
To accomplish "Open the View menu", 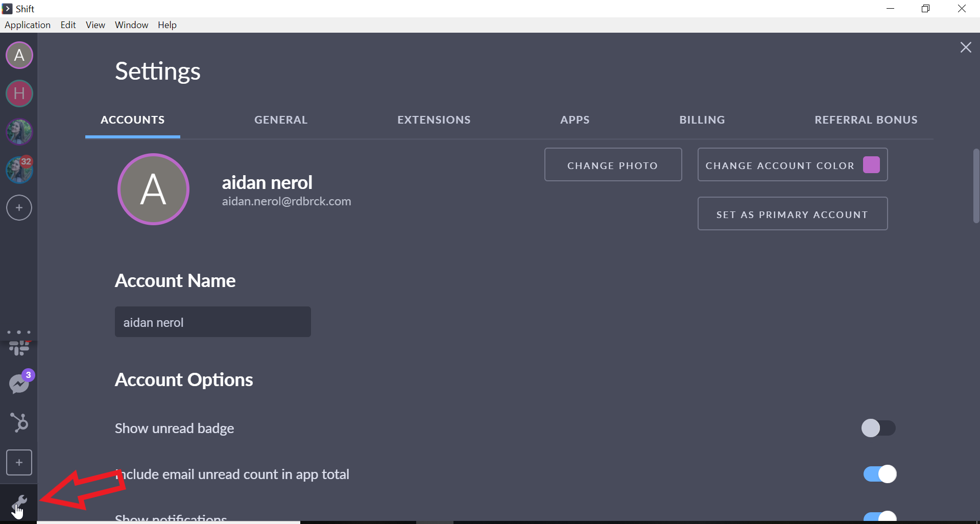I will [95, 25].
